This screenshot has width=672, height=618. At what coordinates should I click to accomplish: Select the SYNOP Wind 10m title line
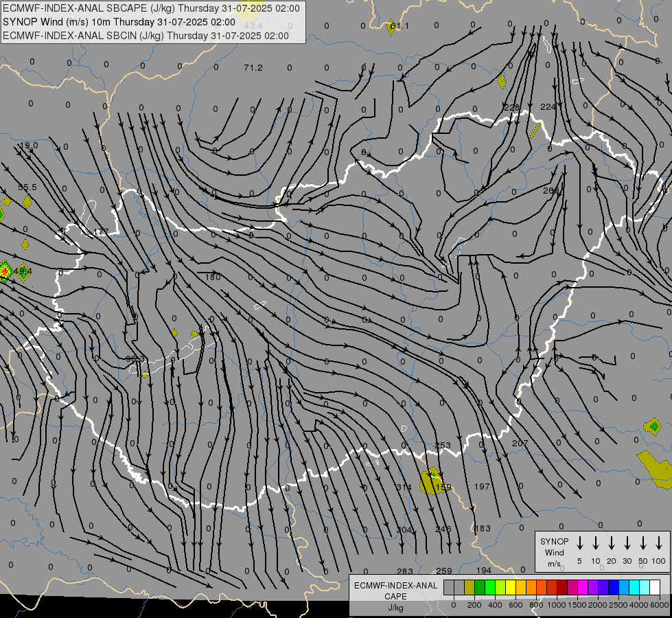119,22
